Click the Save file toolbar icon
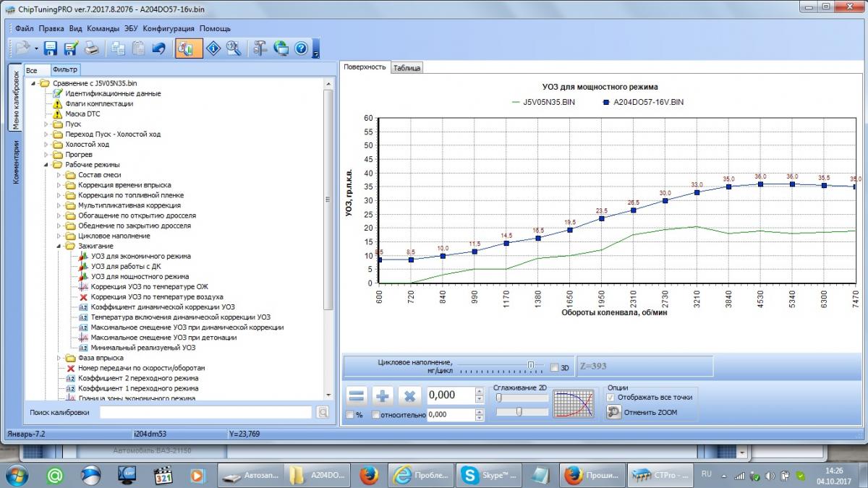This screenshot has height=488, width=868. click(51, 49)
